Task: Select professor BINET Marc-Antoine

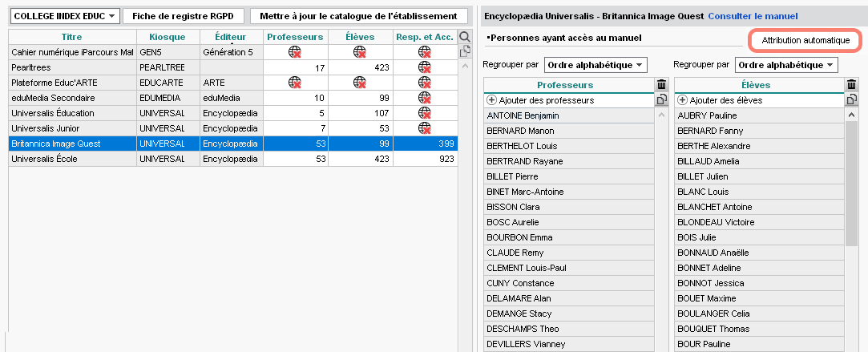Action: point(568,192)
